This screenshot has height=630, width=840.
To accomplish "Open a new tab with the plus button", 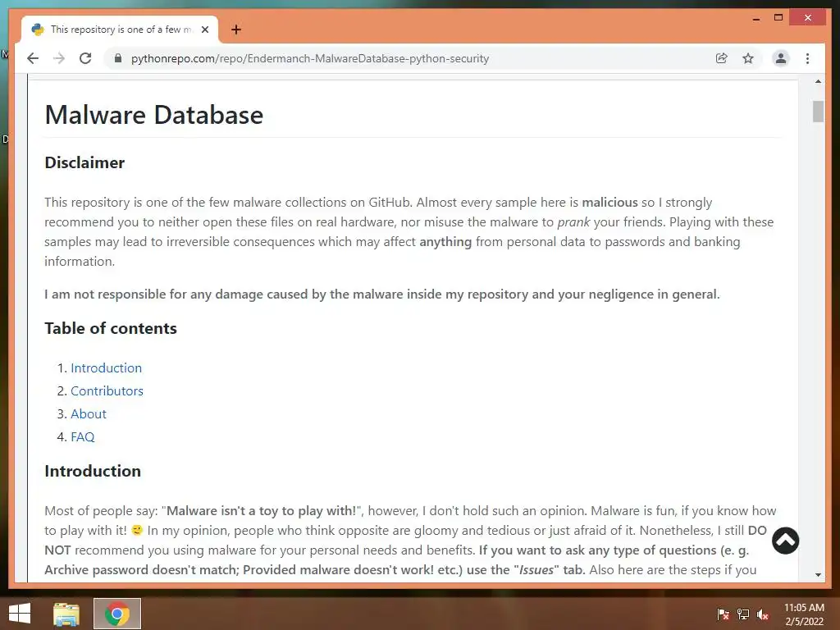I will (236, 30).
